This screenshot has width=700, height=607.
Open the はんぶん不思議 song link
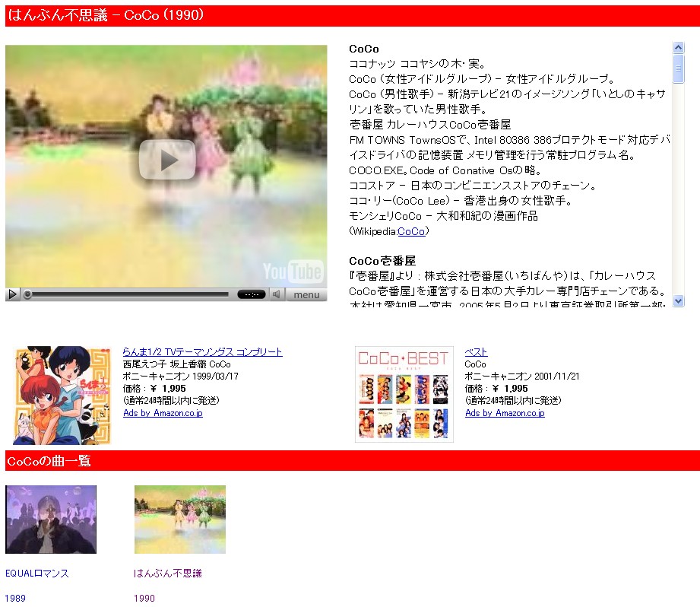coord(168,574)
